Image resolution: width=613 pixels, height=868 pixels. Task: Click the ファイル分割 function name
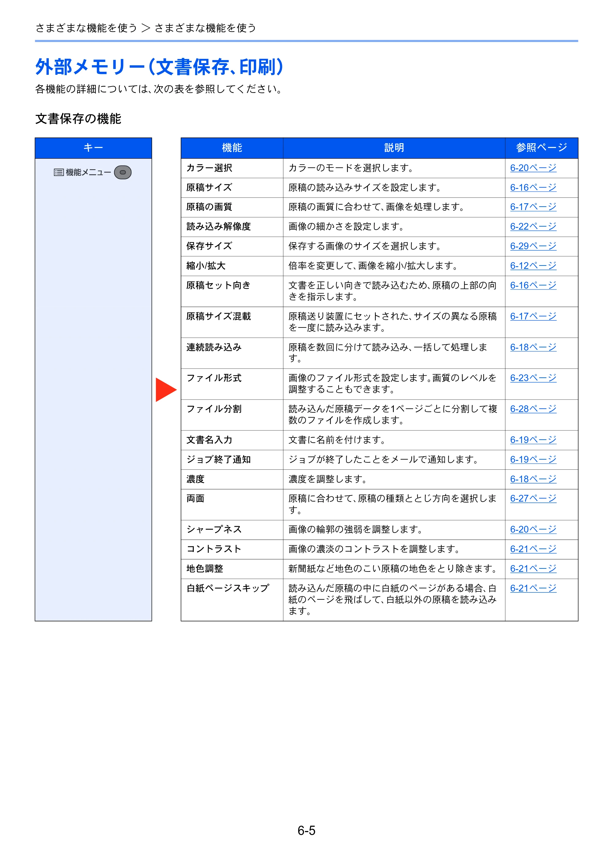pos(214,409)
